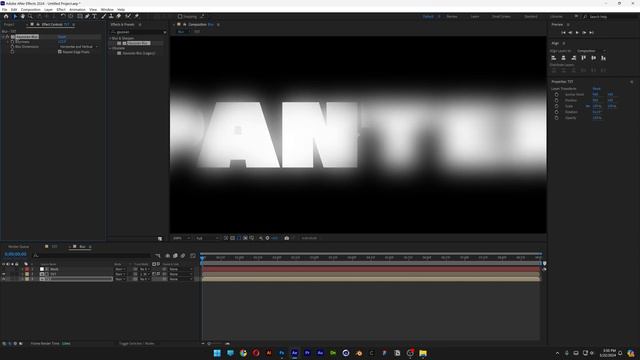Viewport: 640px width, 360px height.
Task: Open File Explorer from the taskbar
Action: coord(423,353)
